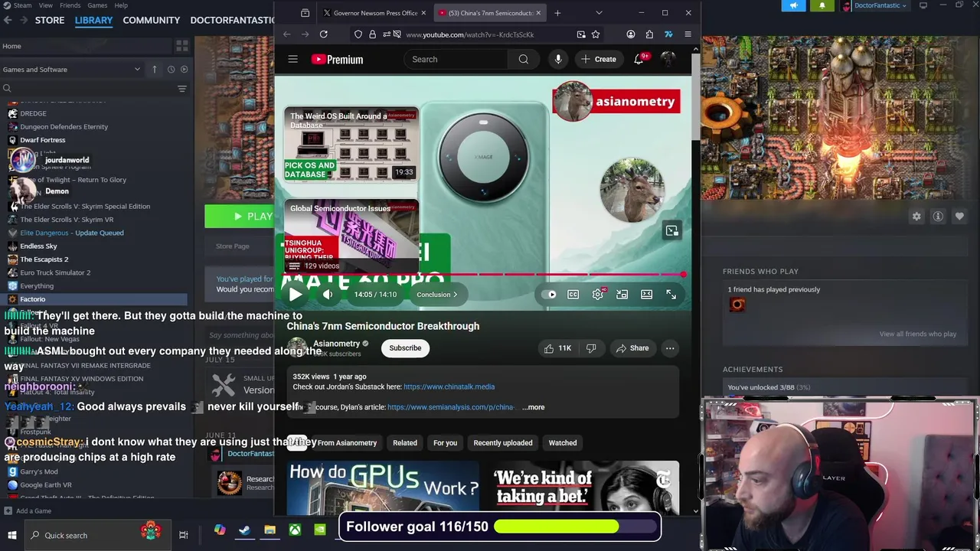Toggle theater mode for the video
Image resolution: width=980 pixels, height=551 pixels.
646,295
